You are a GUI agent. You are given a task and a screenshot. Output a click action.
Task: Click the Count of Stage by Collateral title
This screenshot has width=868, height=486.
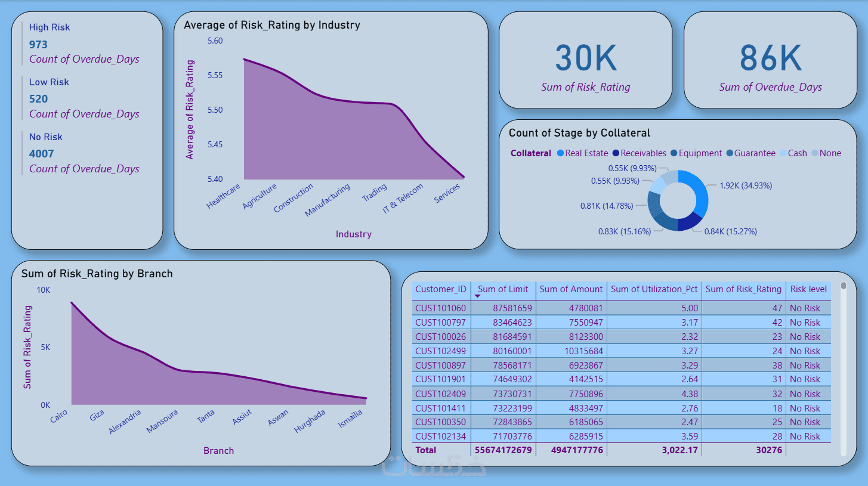click(x=579, y=133)
